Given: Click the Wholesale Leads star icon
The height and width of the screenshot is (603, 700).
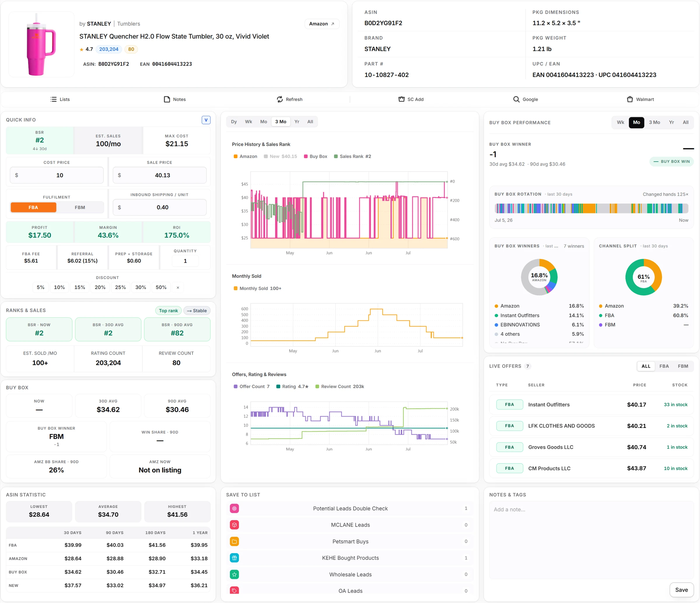Looking at the screenshot, I should click(x=235, y=574).
